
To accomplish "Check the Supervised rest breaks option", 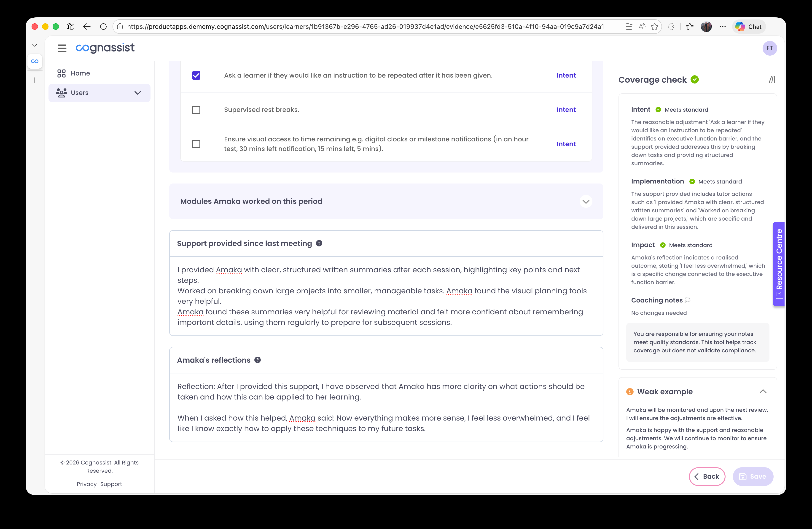I will (196, 110).
